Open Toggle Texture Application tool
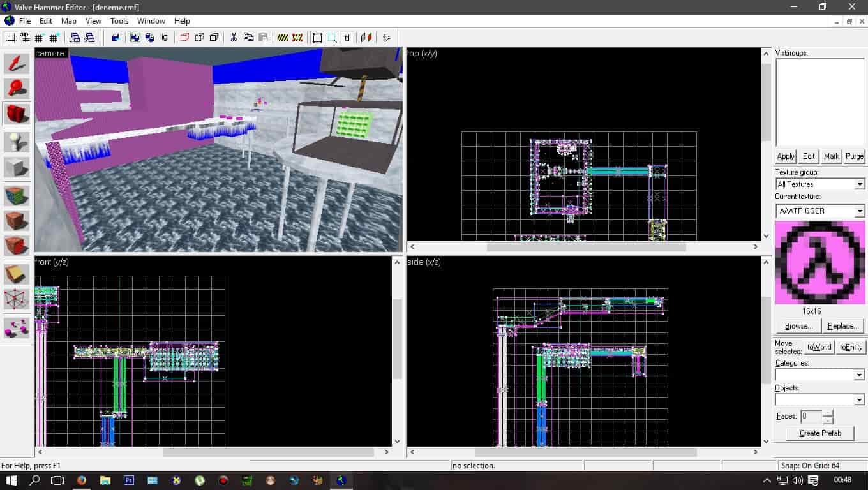This screenshot has width=868, height=490. pos(17,195)
